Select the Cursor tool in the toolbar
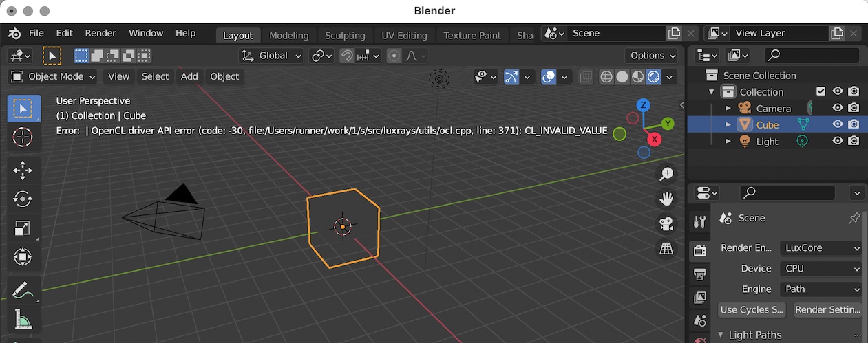 (x=23, y=137)
